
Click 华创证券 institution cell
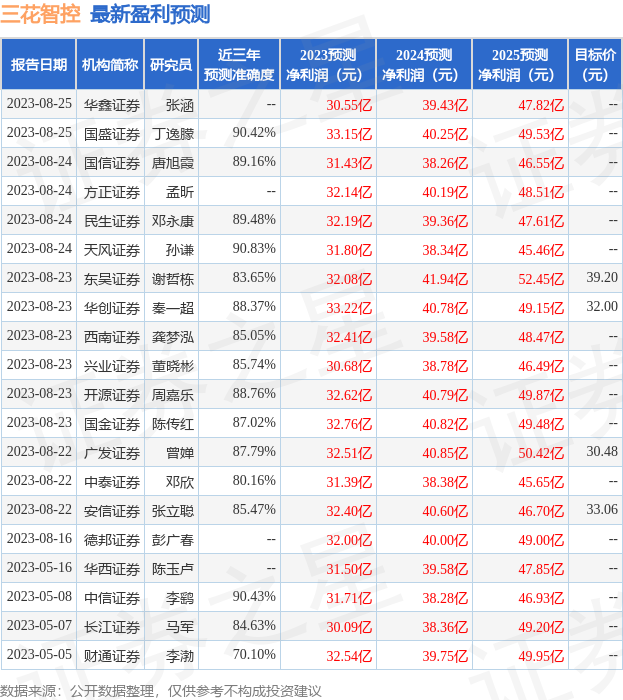pos(112,308)
